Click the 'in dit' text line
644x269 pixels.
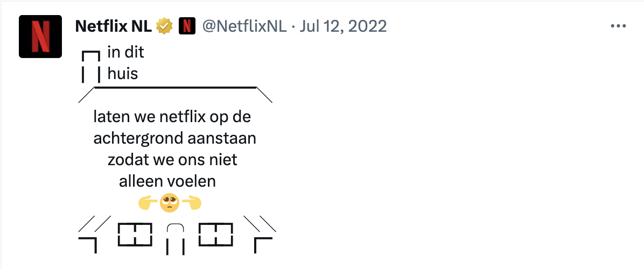coord(125,53)
